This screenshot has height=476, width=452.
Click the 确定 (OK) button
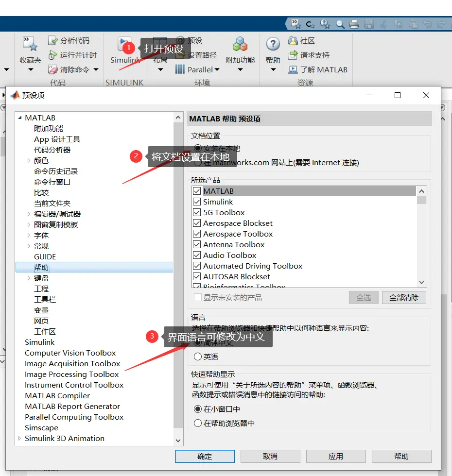205,456
